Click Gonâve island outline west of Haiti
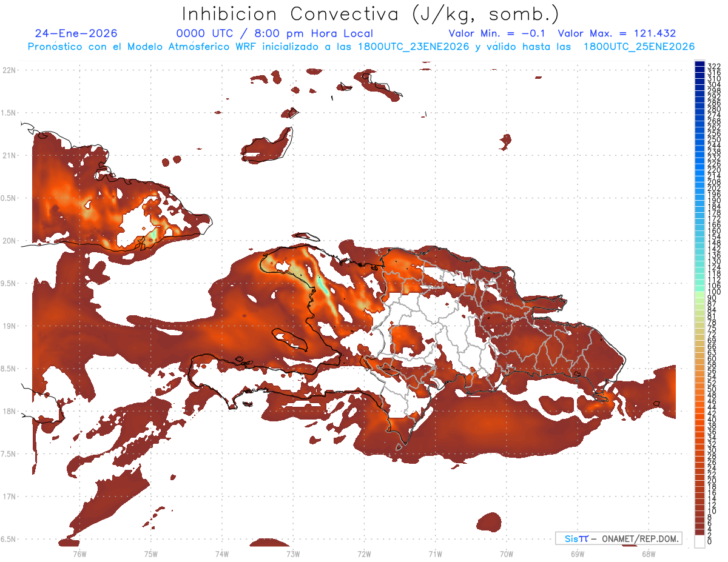 point(291,338)
